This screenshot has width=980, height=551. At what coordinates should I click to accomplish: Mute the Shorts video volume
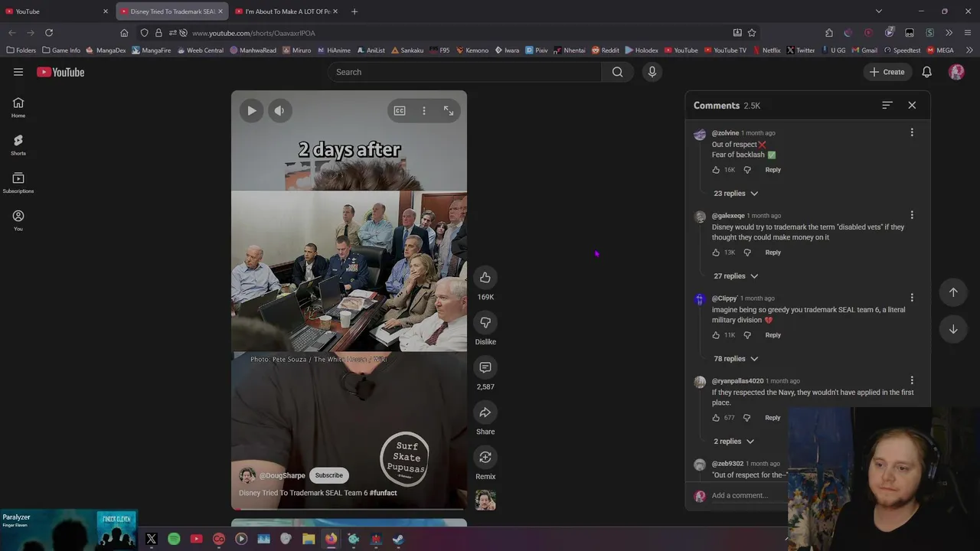coord(279,111)
